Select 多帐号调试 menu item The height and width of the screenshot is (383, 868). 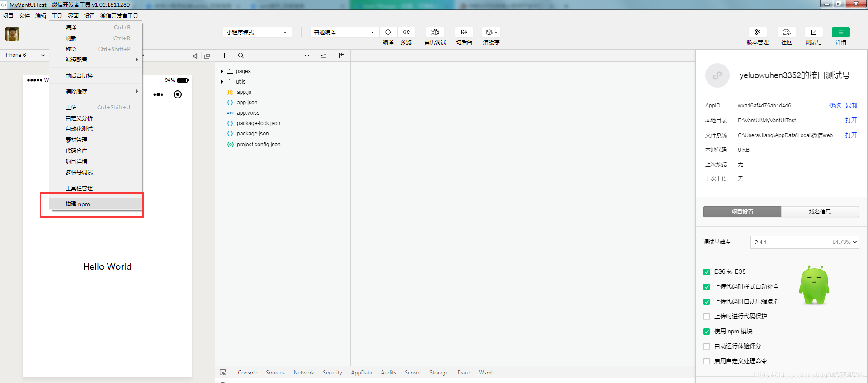tap(95, 172)
